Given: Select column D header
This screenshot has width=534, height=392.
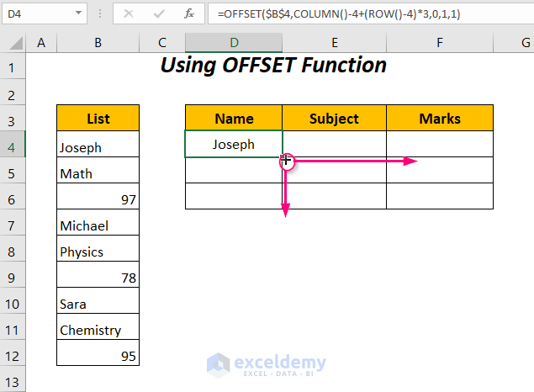Looking at the screenshot, I should pos(234,43).
